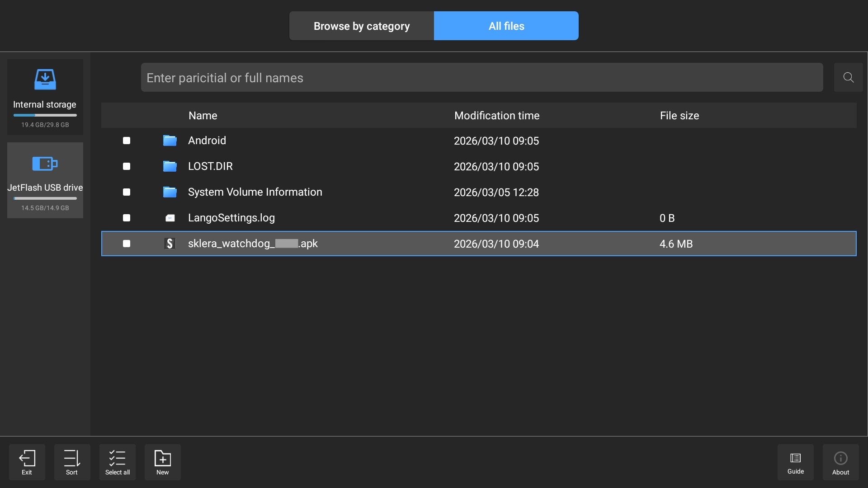Open System Volume Information folder
This screenshot has height=488, width=868.
[x=255, y=192]
